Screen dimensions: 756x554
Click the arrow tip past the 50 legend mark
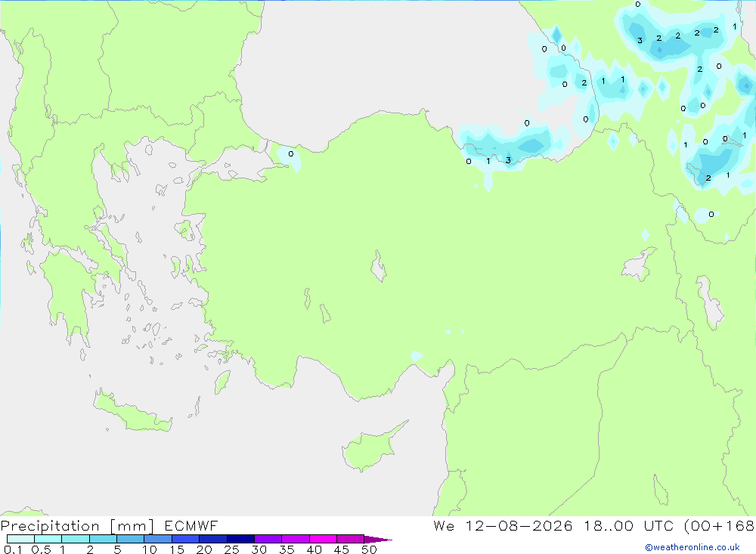click(x=378, y=540)
